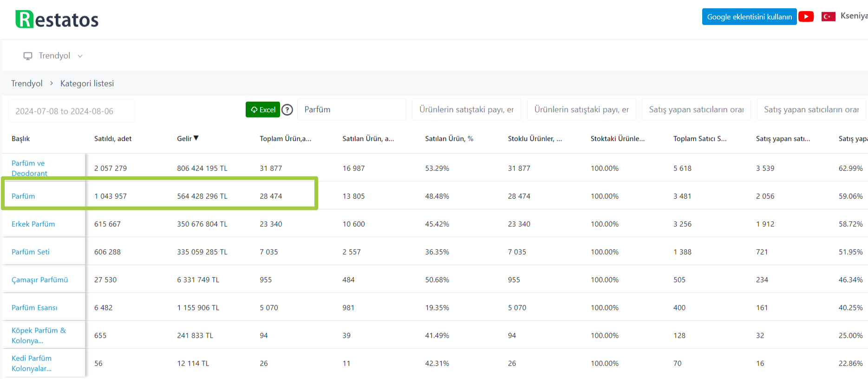Select the 53.29% sold products cell

click(437, 168)
